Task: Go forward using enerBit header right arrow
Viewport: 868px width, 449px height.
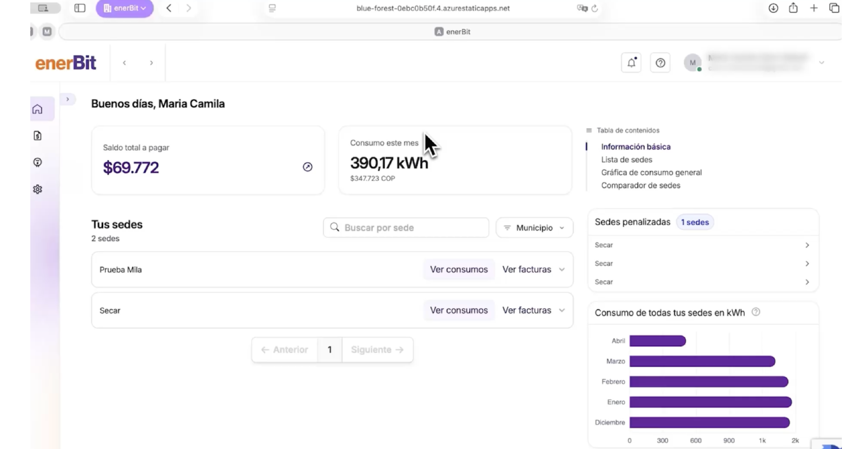Action: [151, 63]
